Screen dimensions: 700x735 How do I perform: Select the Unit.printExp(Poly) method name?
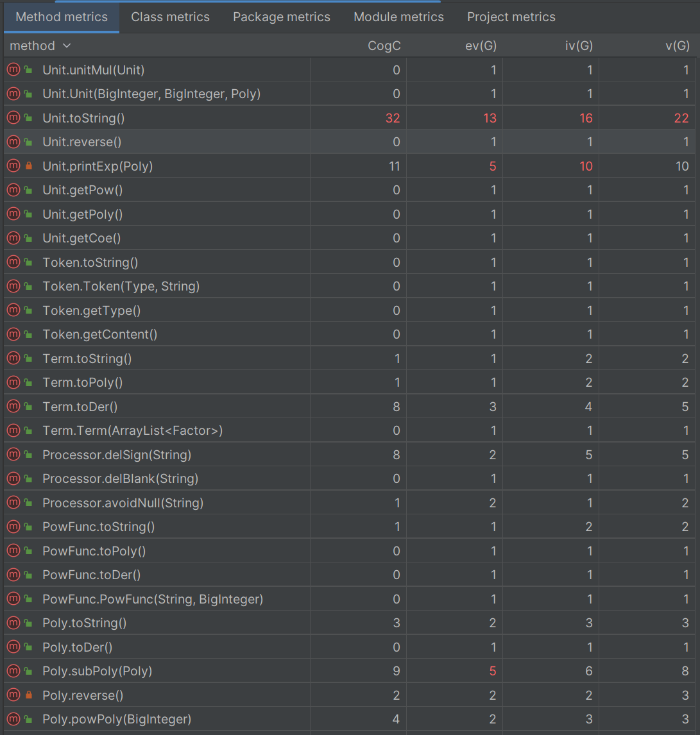(x=98, y=166)
